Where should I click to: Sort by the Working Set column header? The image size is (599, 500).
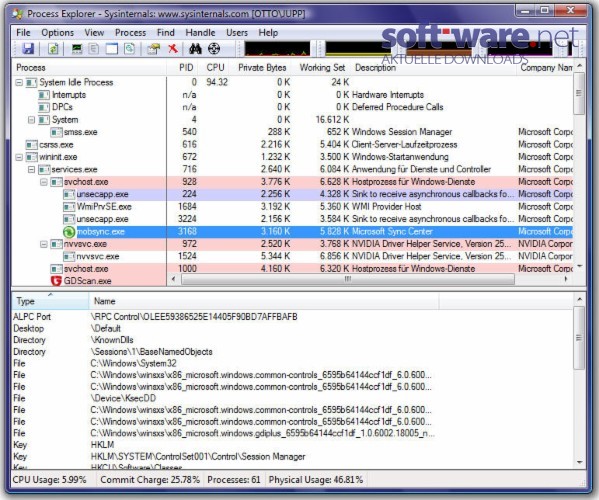pyautogui.click(x=322, y=68)
